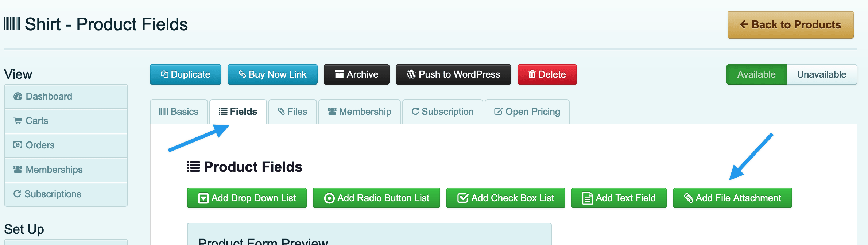868x245 pixels.
Task: Add a Check Box List field
Action: click(506, 198)
